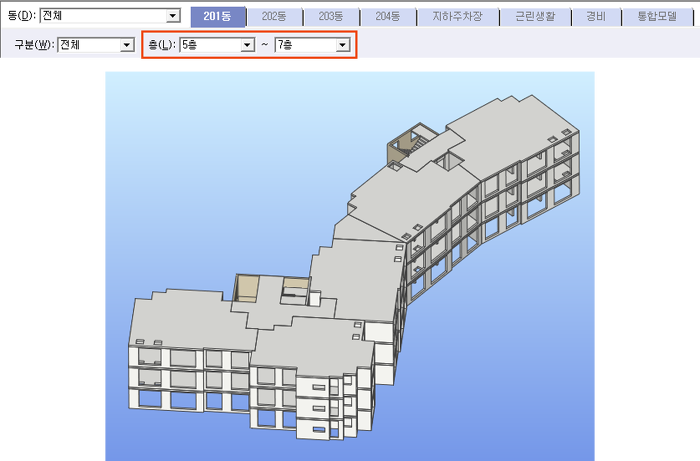
Task: Open the 202동 tab
Action: click(x=274, y=17)
